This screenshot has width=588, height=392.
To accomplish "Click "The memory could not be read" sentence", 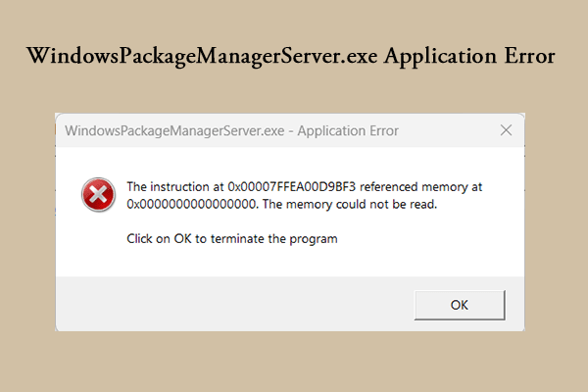I will [x=350, y=204].
